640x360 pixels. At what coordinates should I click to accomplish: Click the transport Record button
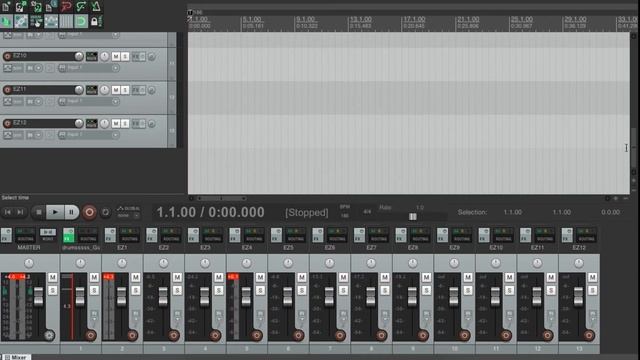tap(89, 212)
